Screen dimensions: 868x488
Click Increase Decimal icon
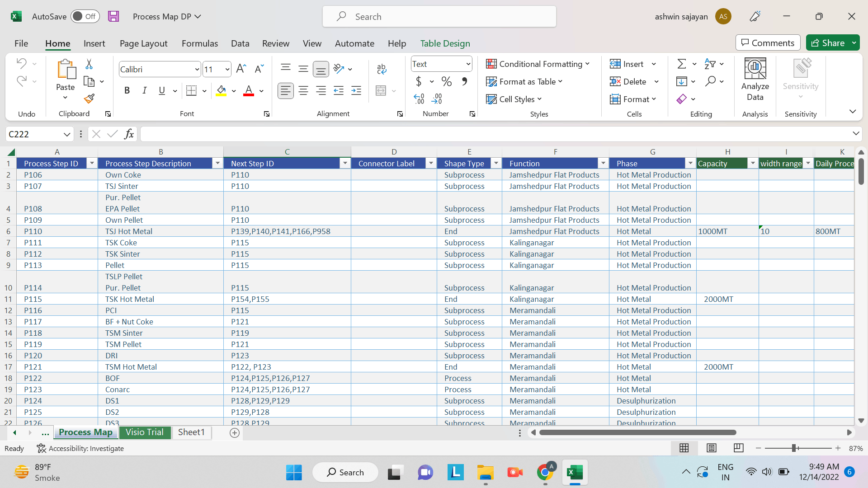[x=419, y=99]
